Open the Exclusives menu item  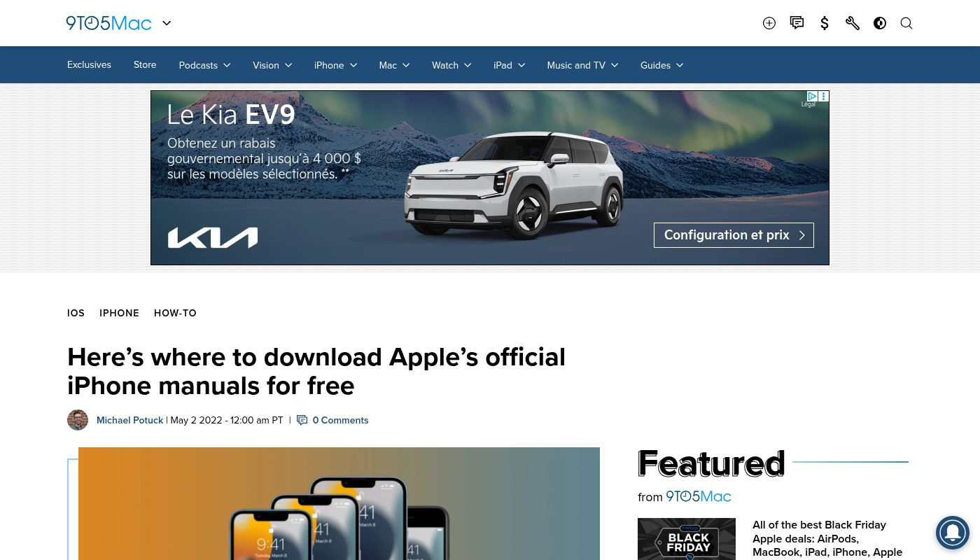click(x=89, y=64)
